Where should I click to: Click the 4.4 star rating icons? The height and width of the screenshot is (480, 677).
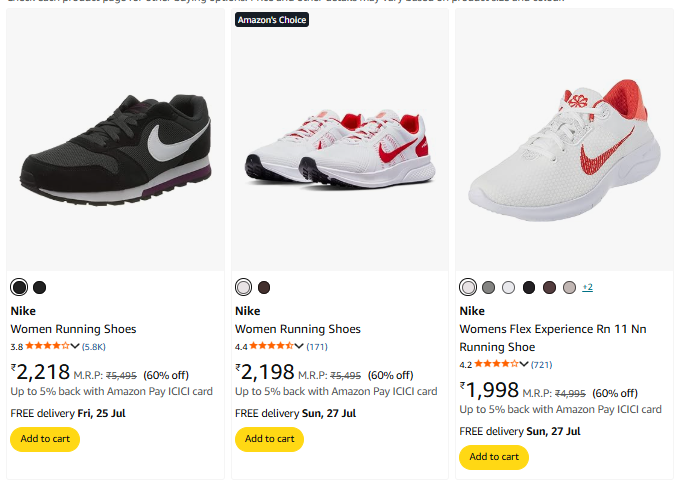click(x=272, y=346)
